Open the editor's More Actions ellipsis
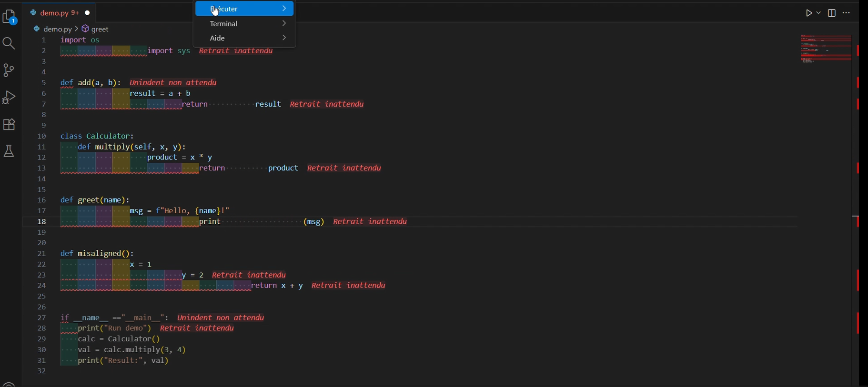868x387 pixels. pyautogui.click(x=847, y=13)
